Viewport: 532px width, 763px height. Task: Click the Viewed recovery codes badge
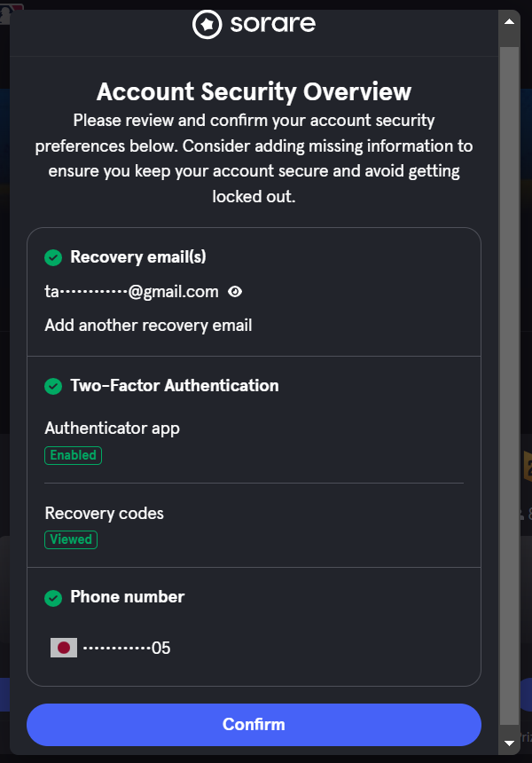click(x=71, y=539)
